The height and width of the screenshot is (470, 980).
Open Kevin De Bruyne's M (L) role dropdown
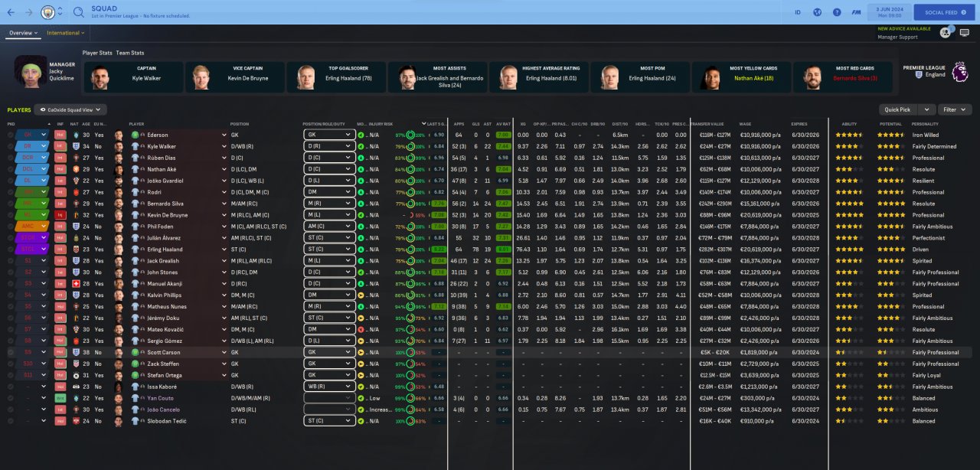tap(330, 215)
